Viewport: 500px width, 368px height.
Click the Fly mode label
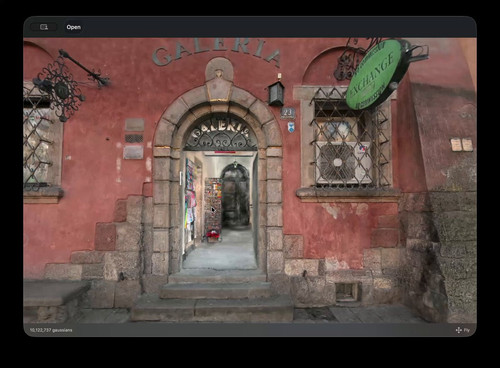click(x=467, y=330)
